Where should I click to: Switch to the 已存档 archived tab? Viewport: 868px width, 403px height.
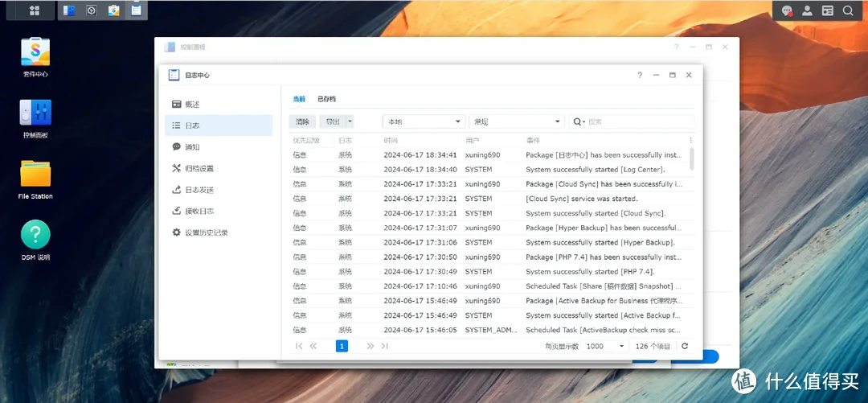(x=326, y=99)
